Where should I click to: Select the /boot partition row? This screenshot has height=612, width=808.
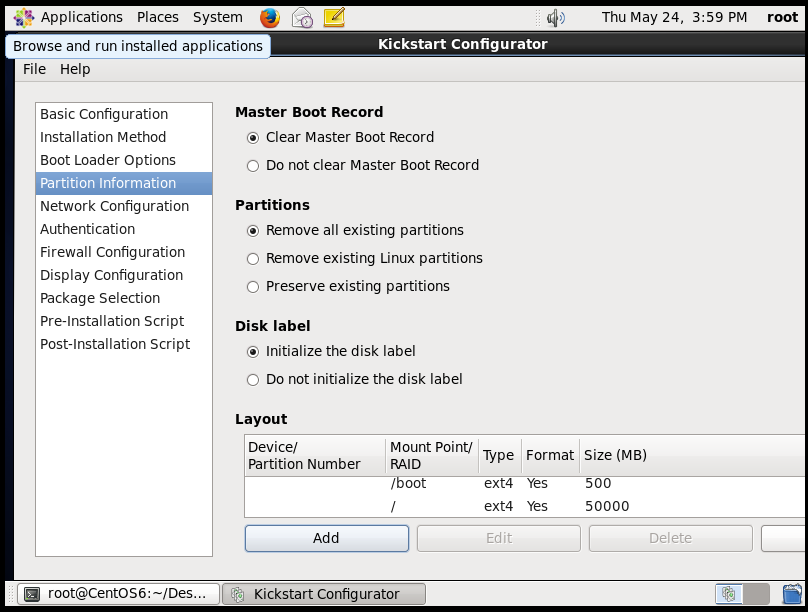(525, 483)
